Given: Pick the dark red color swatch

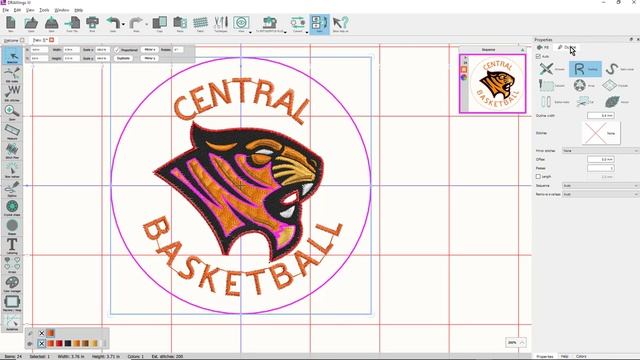Looking at the screenshot, I should 59,344.
